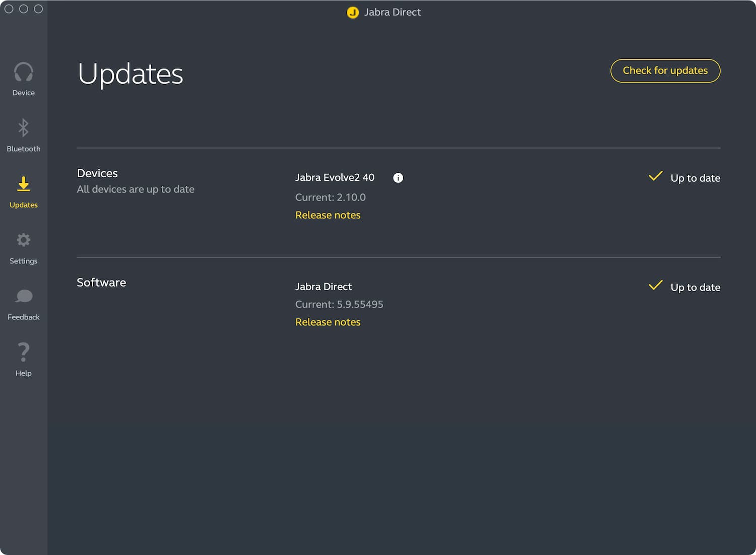Viewport: 756px width, 555px height.
Task: Click "Up to date" status in the Software row
Action: tap(696, 287)
